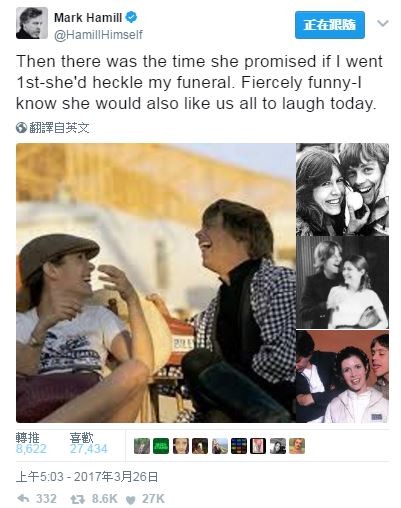Like the tweet with heart icon
Image resolution: width=401 pixels, height=508 pixels.
click(131, 499)
